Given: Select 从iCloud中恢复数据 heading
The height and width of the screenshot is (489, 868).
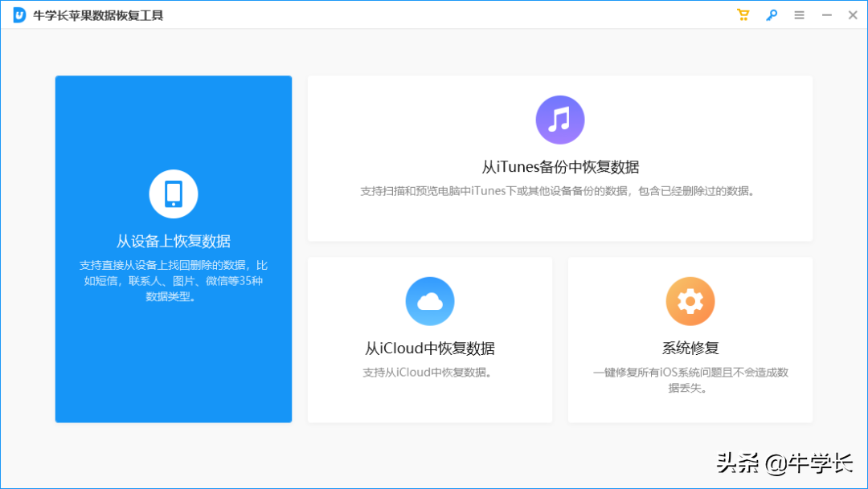Looking at the screenshot, I should (x=429, y=348).
